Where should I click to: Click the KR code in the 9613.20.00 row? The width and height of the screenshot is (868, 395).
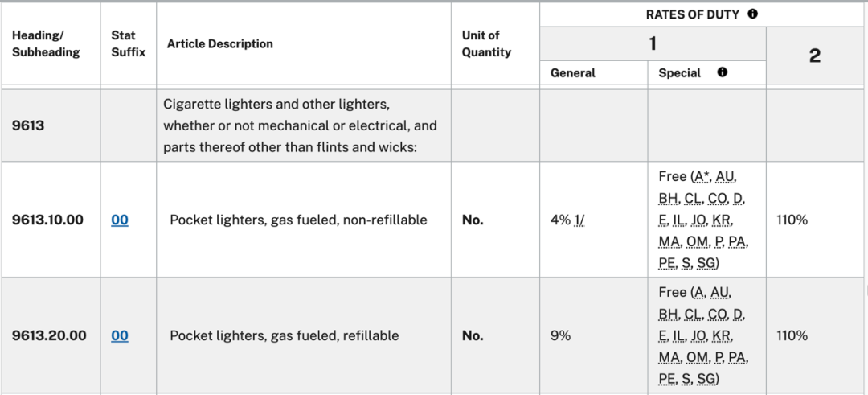[x=723, y=335]
